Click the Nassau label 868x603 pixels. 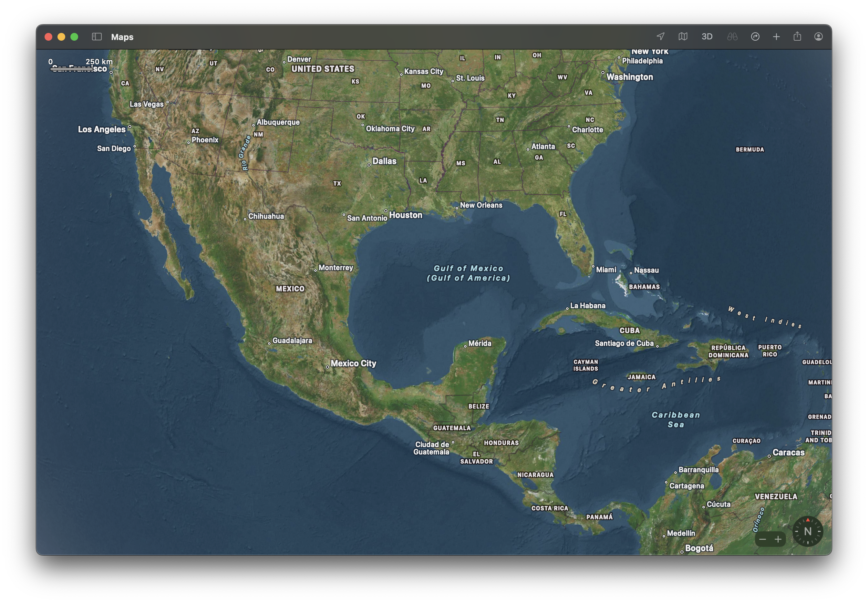click(646, 270)
